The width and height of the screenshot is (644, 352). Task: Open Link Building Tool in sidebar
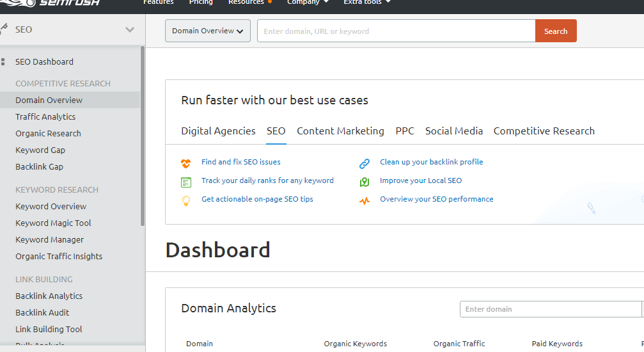[49, 330]
